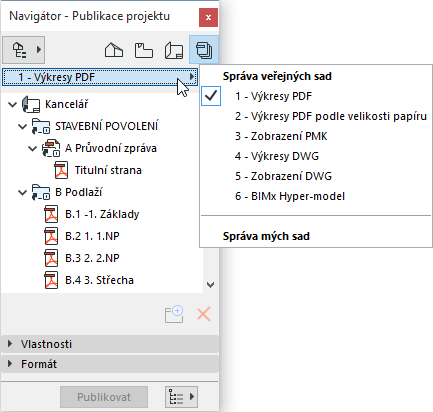Viewport: 433px width, 412px height.
Task: Click PDF icon of Titulní strana
Action: [61, 170]
